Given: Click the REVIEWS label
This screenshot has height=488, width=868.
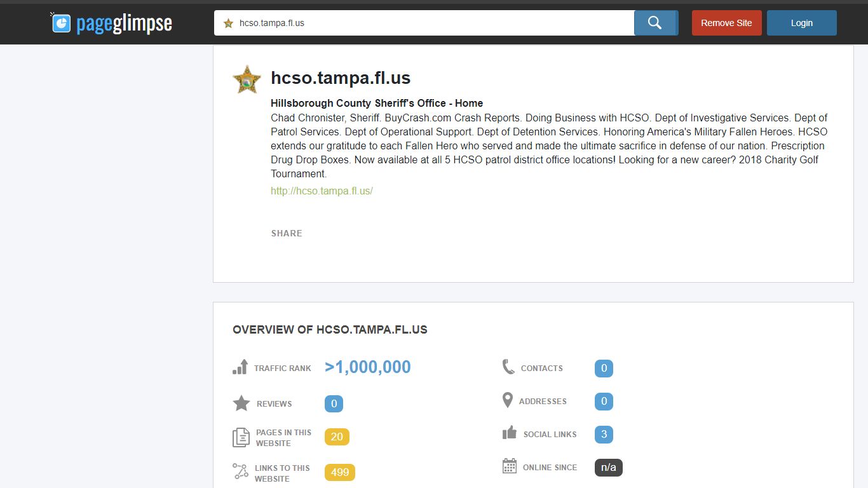Looking at the screenshot, I should pyautogui.click(x=275, y=403).
